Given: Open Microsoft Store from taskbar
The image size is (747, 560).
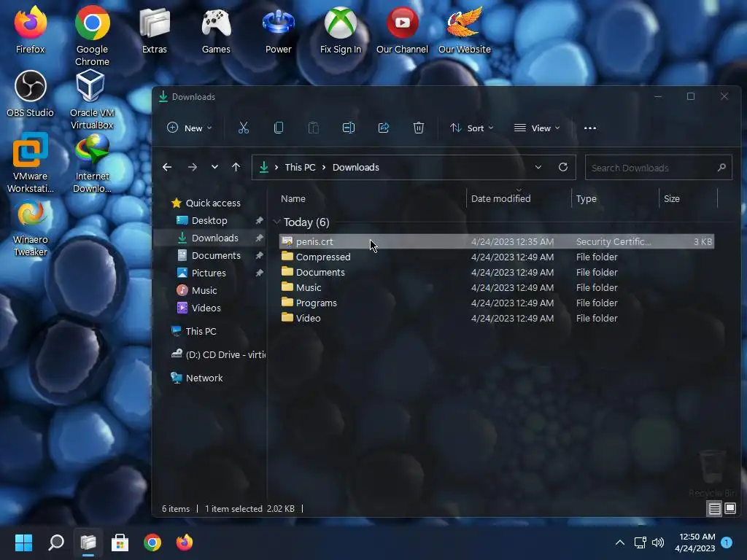Looking at the screenshot, I should click(120, 542).
